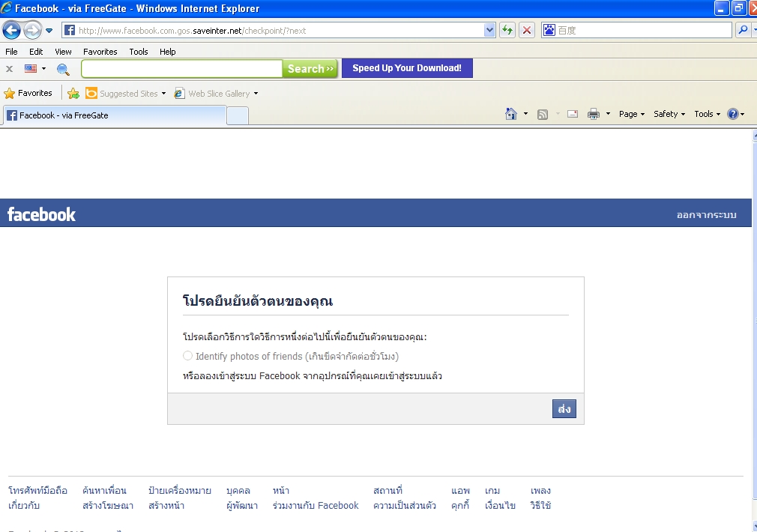The image size is (757, 532).
Task: Click the ส่ง submit button
Action: [x=564, y=409]
